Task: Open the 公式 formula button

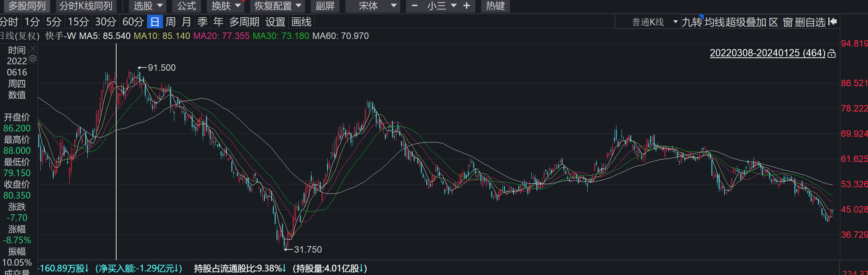Action: pyautogui.click(x=187, y=6)
